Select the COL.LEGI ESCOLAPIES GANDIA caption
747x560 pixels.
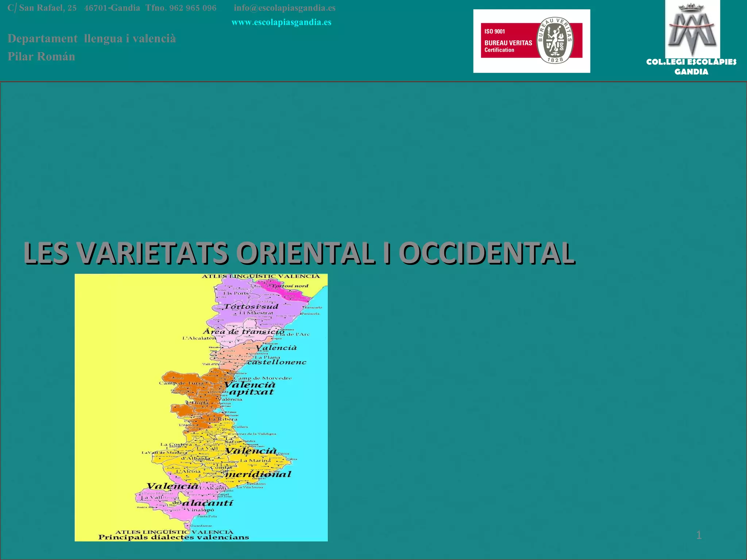[x=691, y=67]
